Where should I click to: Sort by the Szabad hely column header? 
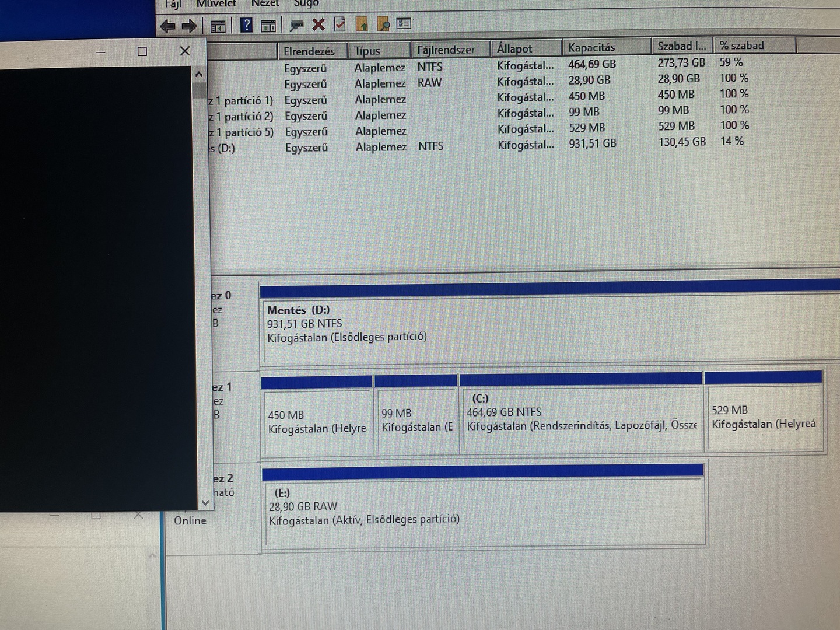(x=682, y=46)
